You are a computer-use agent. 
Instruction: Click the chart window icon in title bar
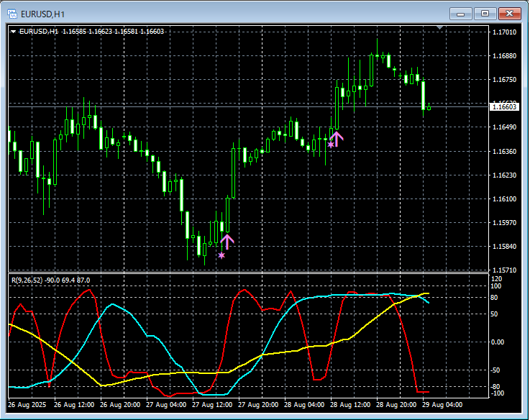tap(12, 14)
